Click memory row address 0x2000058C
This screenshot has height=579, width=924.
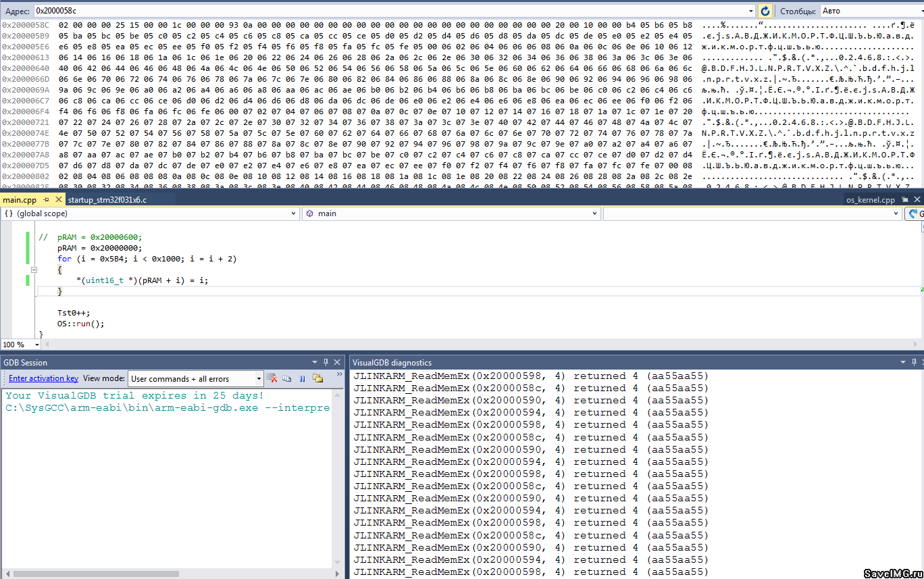click(26, 24)
